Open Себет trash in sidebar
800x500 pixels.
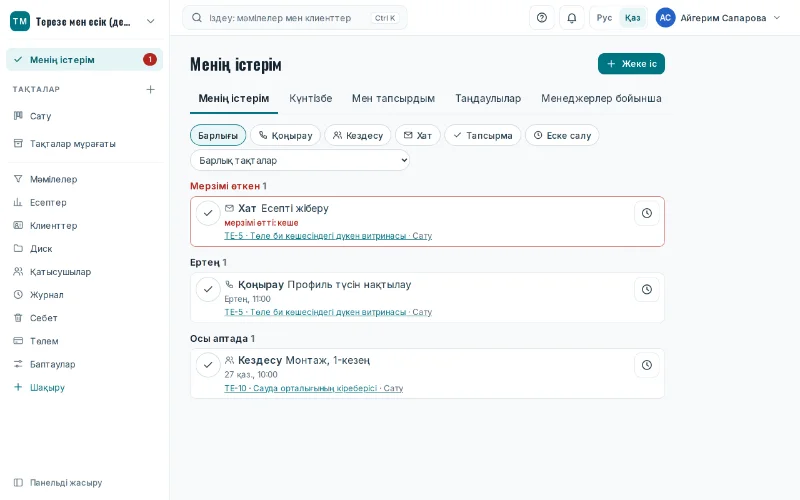(x=84, y=318)
